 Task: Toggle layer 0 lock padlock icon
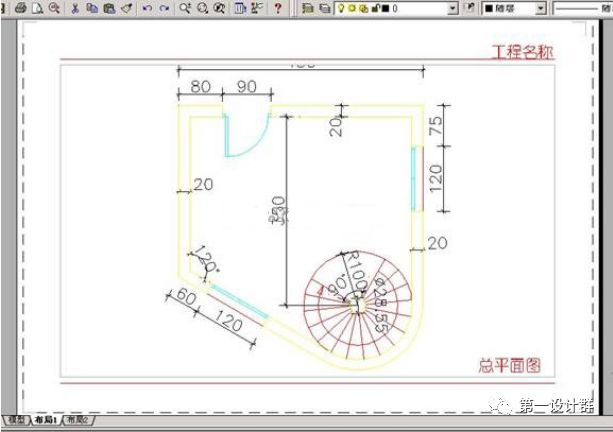pyautogui.click(x=375, y=8)
